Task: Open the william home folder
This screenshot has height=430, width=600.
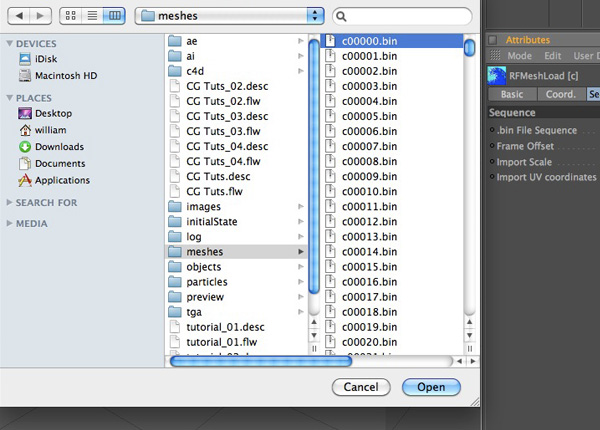Action: pyautogui.click(x=42, y=130)
